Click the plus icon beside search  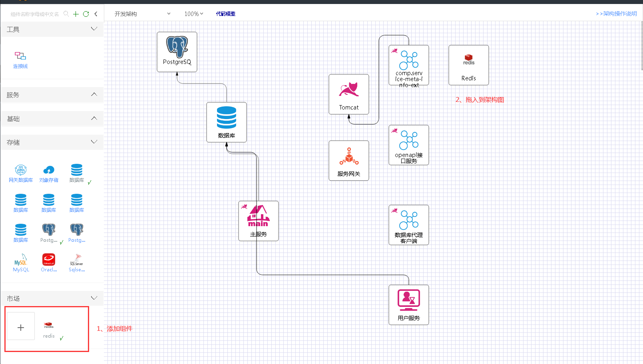click(x=76, y=14)
